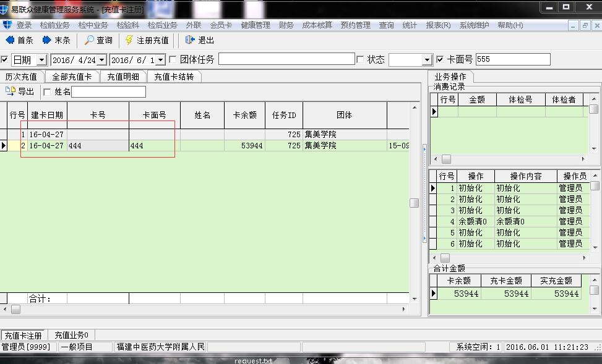This screenshot has width=602, height=364.
Task: Open the 健康管理 menu
Action: point(256,25)
